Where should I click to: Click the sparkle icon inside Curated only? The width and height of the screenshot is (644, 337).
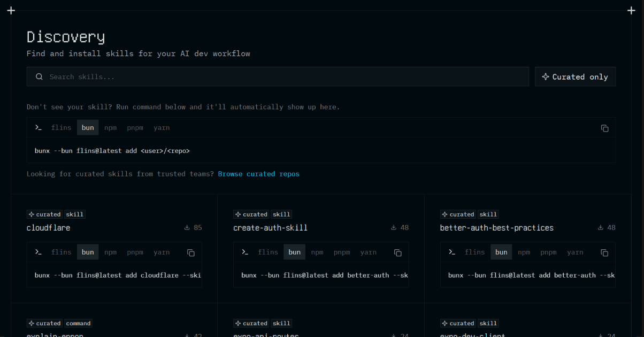546,76
